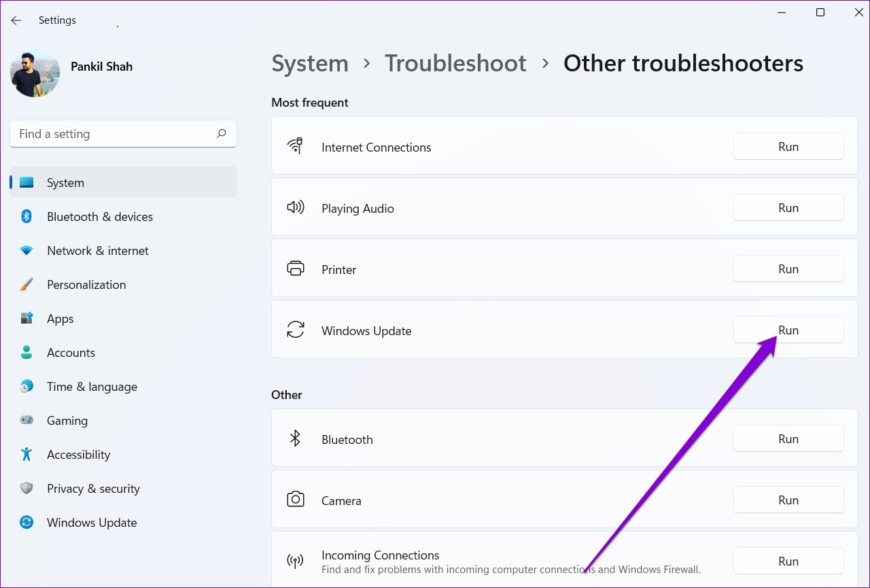Image resolution: width=870 pixels, height=588 pixels.
Task: Select the Incoming Connections description text
Action: tap(510, 569)
